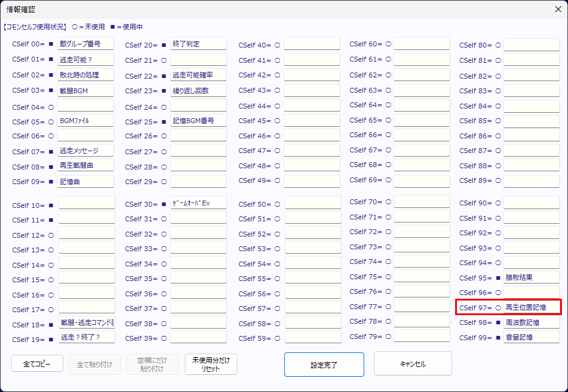Screen dimensions: 568x392
Task: Click the 逃走可能？ name field
Action: click(x=86, y=60)
